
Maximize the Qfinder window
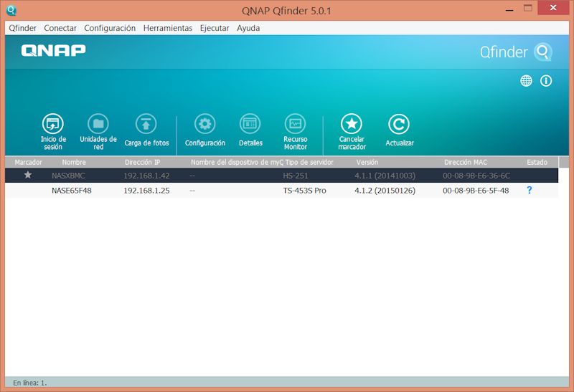point(528,9)
